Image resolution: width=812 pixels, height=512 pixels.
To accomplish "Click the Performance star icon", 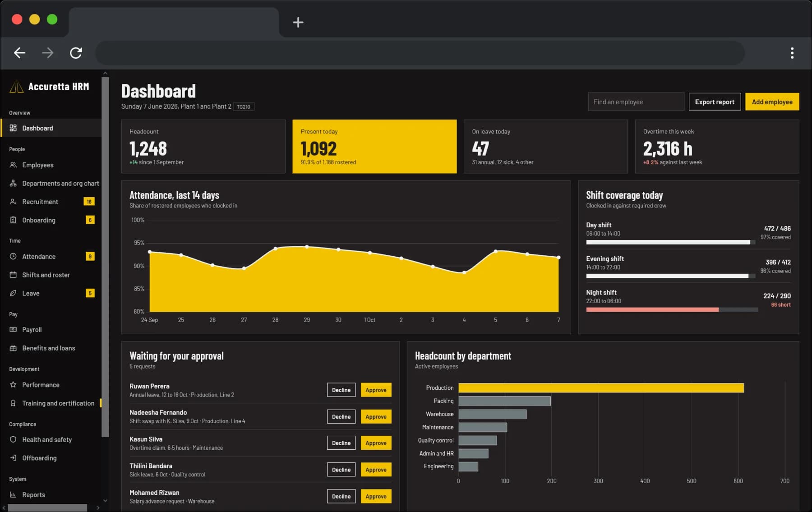I will pos(13,385).
